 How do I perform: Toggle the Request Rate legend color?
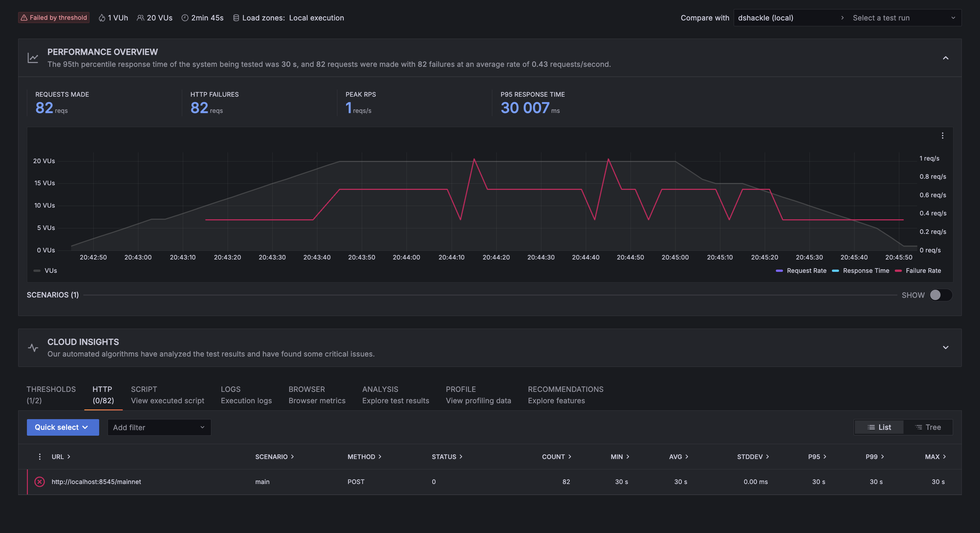coord(779,271)
